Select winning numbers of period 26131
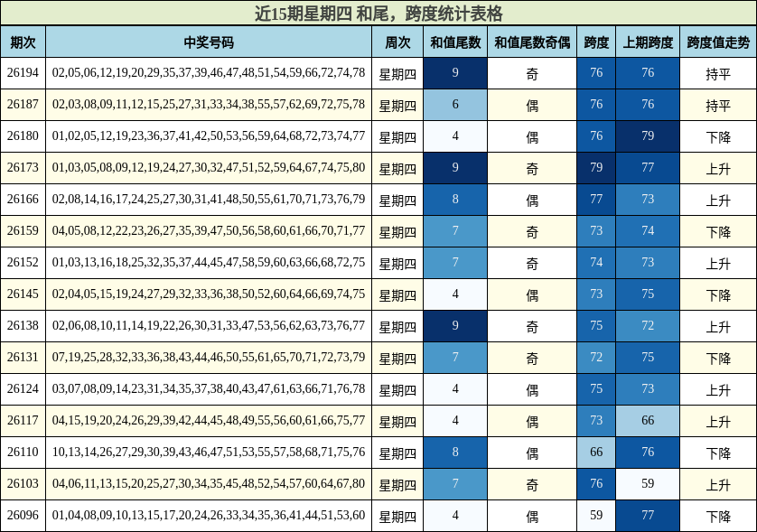This screenshot has height=532, width=757. 209,358
